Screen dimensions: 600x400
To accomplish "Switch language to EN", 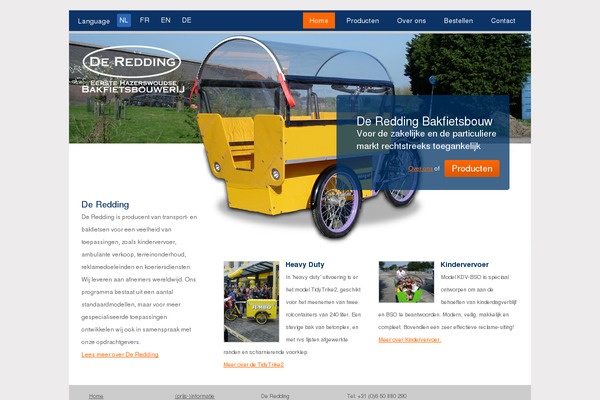I will coord(166,20).
